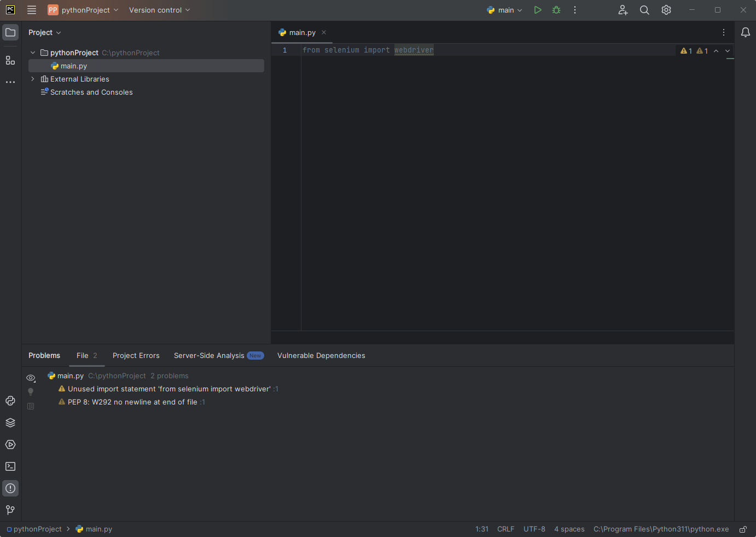Select the unused import warning entry
This screenshot has height=537, width=756.
(168, 389)
